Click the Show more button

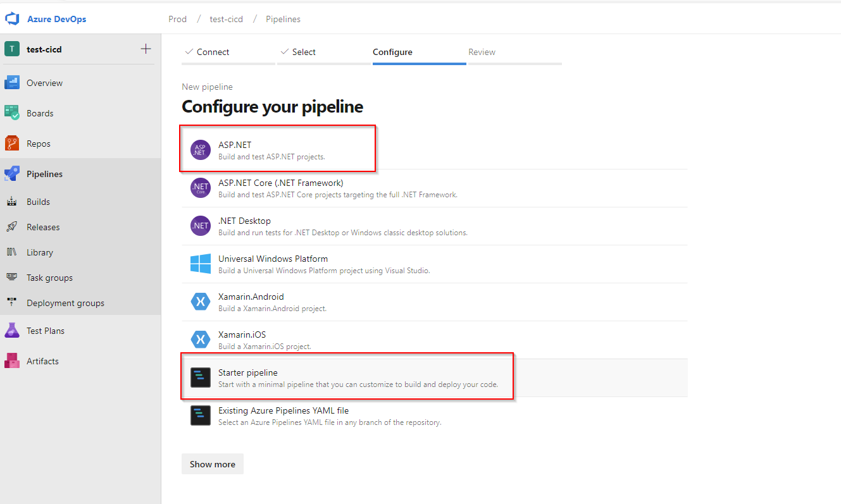pos(212,464)
